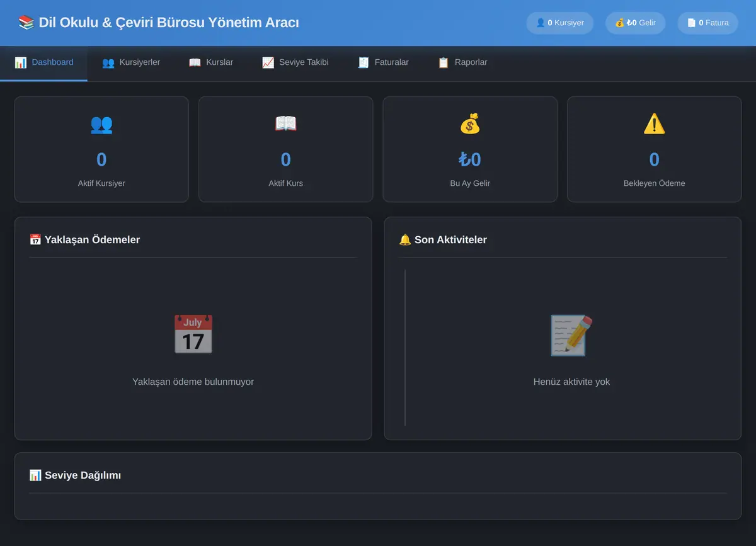
Task: Go to the Seviye Takibi tab
Action: click(295, 62)
